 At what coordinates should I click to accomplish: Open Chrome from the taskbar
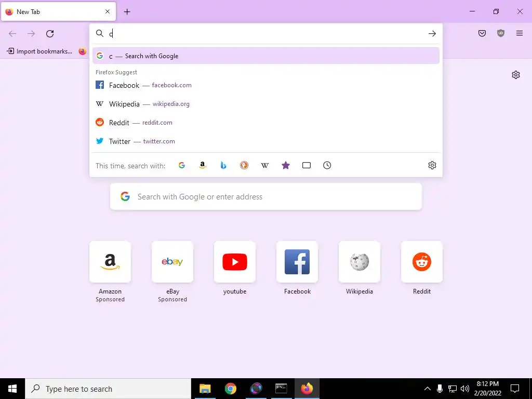pyautogui.click(x=230, y=389)
